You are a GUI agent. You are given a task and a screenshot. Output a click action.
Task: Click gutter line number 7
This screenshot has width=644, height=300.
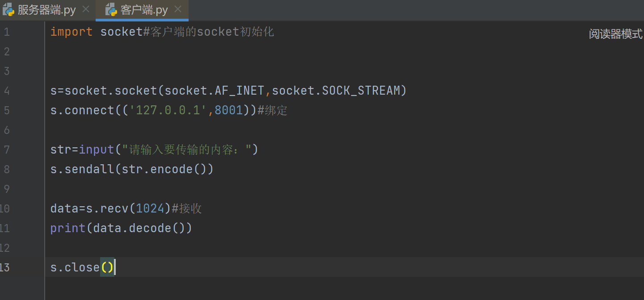6,150
